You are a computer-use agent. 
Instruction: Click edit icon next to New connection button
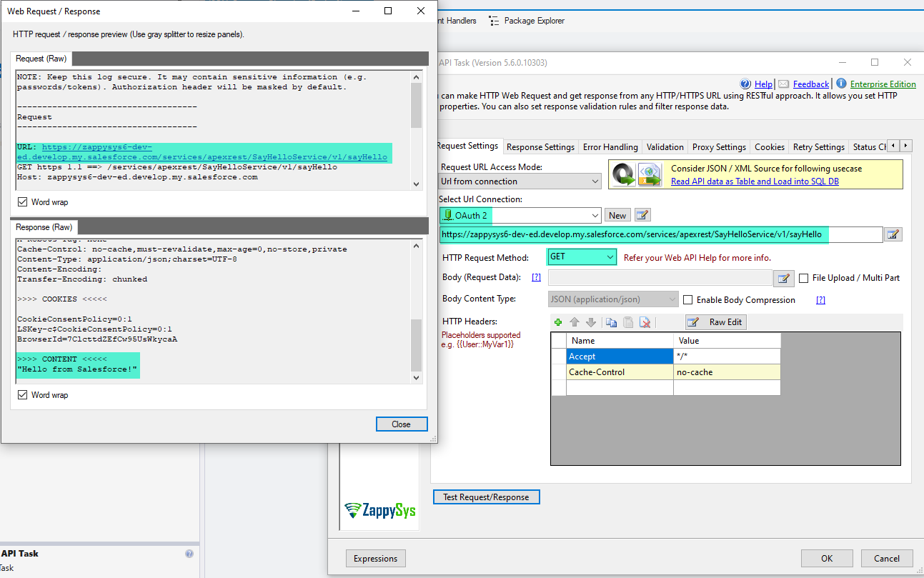click(x=642, y=215)
